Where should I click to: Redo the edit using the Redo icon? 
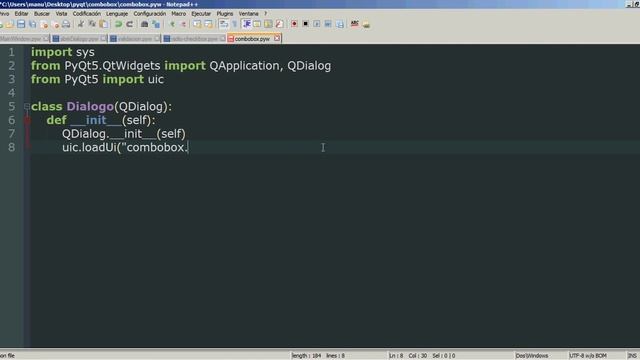[129, 24]
